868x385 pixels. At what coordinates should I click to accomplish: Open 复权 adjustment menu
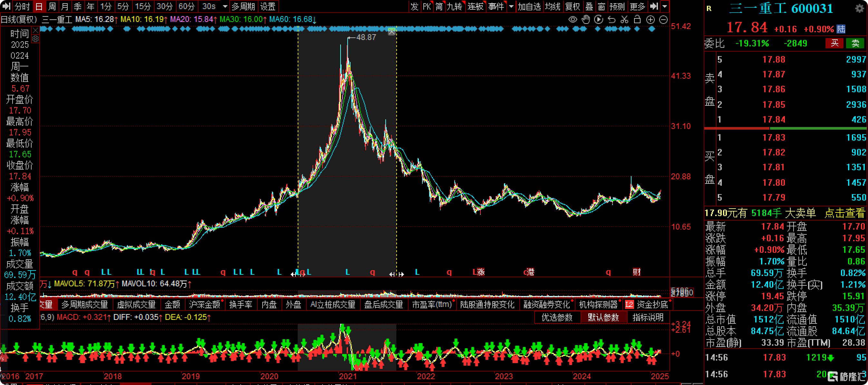click(x=573, y=6)
